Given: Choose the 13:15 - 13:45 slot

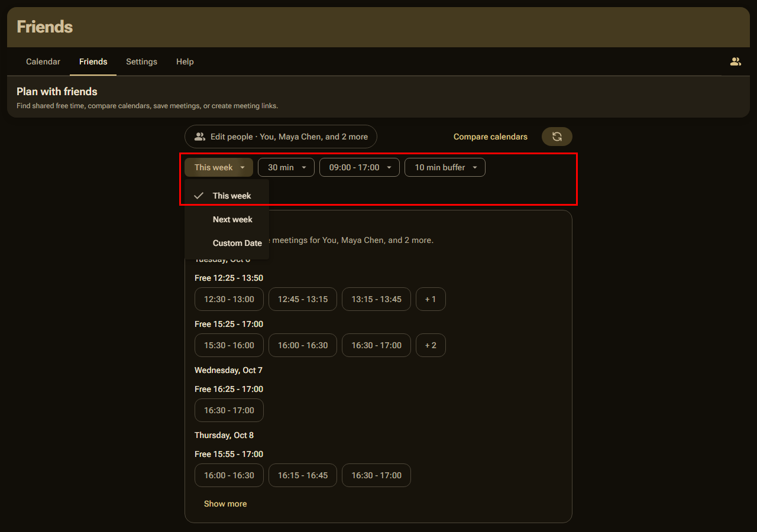Looking at the screenshot, I should click(376, 299).
